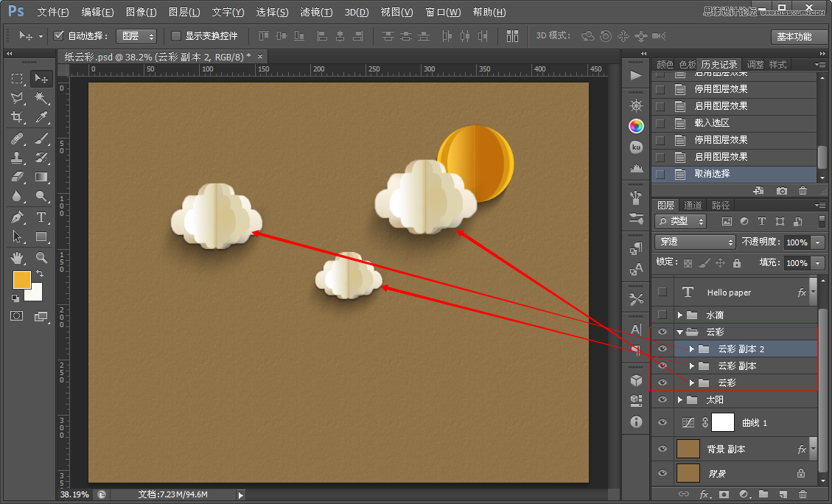Viewport: 832px width, 504px height.
Task: Click the foreground orange color swatch
Action: pos(21,279)
